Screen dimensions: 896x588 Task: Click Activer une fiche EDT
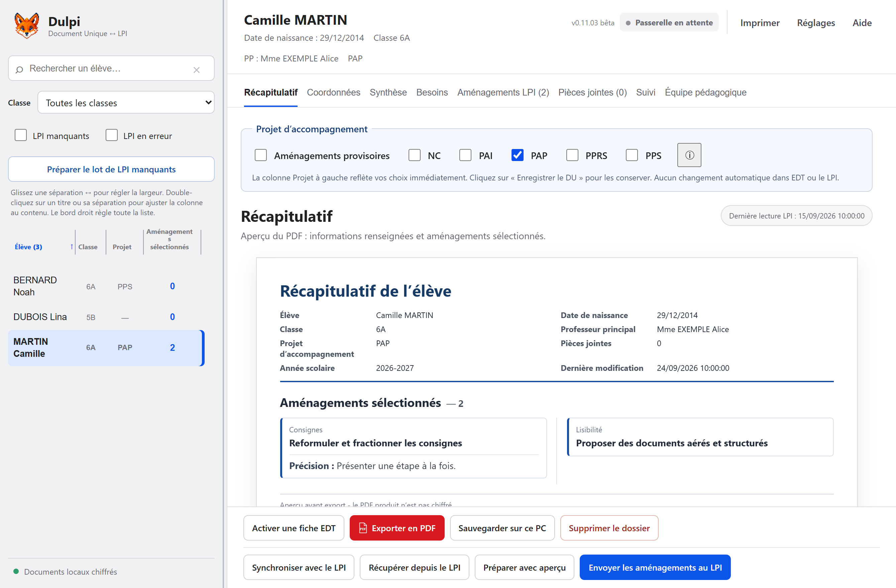tap(294, 528)
